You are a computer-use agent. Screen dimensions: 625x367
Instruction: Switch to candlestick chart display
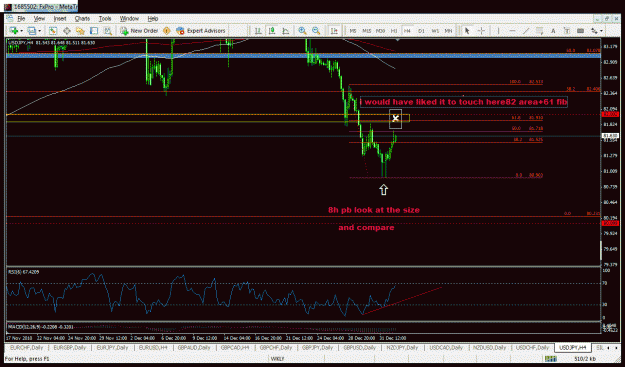tap(272, 31)
